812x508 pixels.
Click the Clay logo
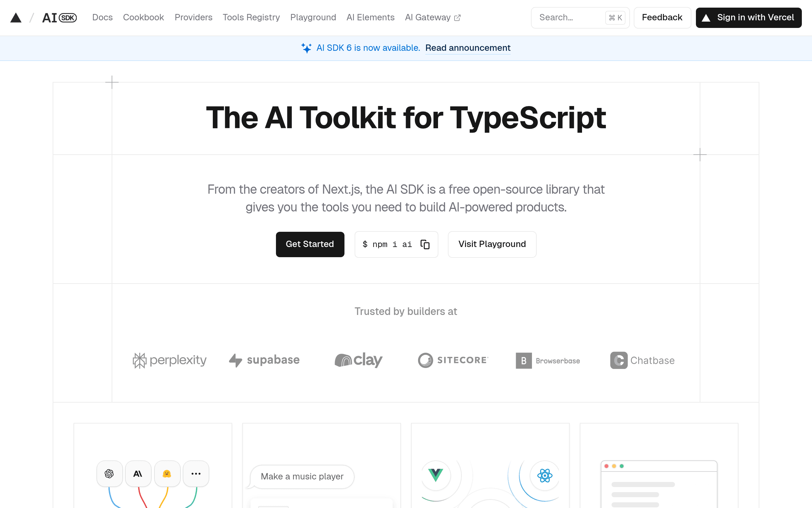[358, 360]
